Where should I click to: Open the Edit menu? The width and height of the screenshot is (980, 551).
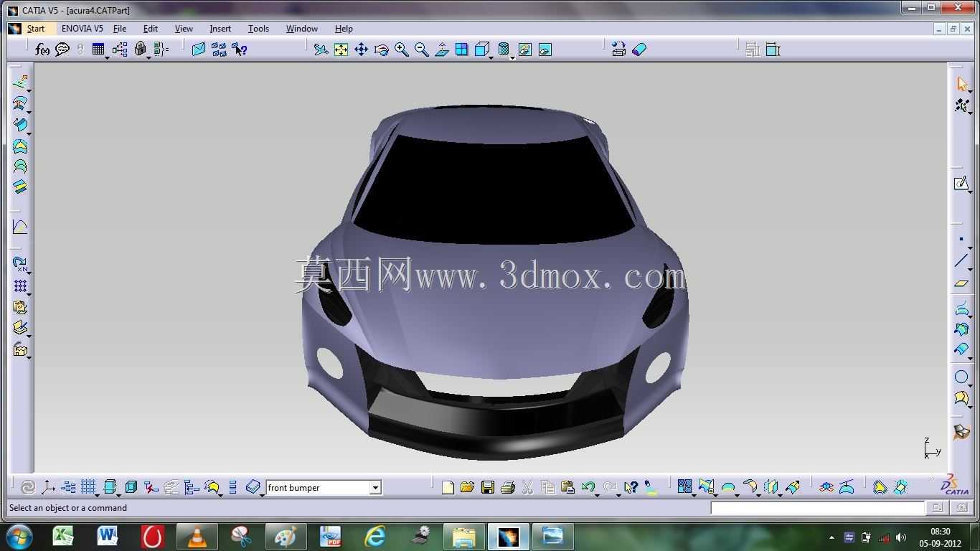coord(150,29)
